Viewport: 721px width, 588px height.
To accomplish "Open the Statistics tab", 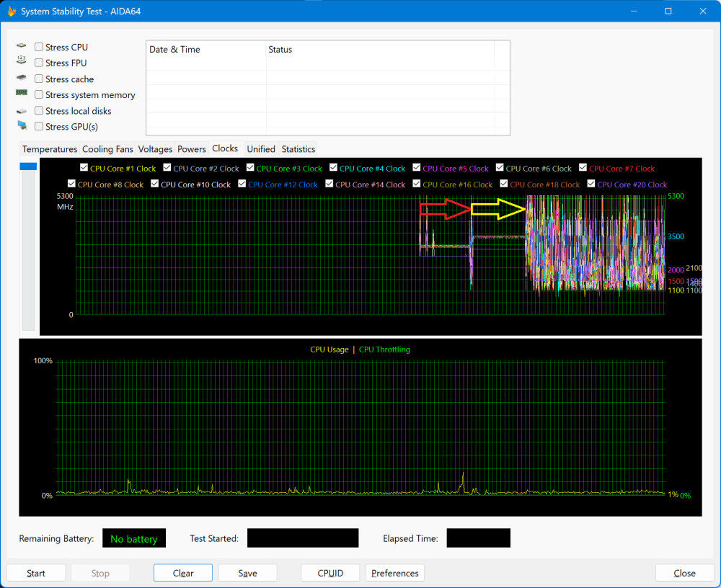I will pyautogui.click(x=298, y=149).
